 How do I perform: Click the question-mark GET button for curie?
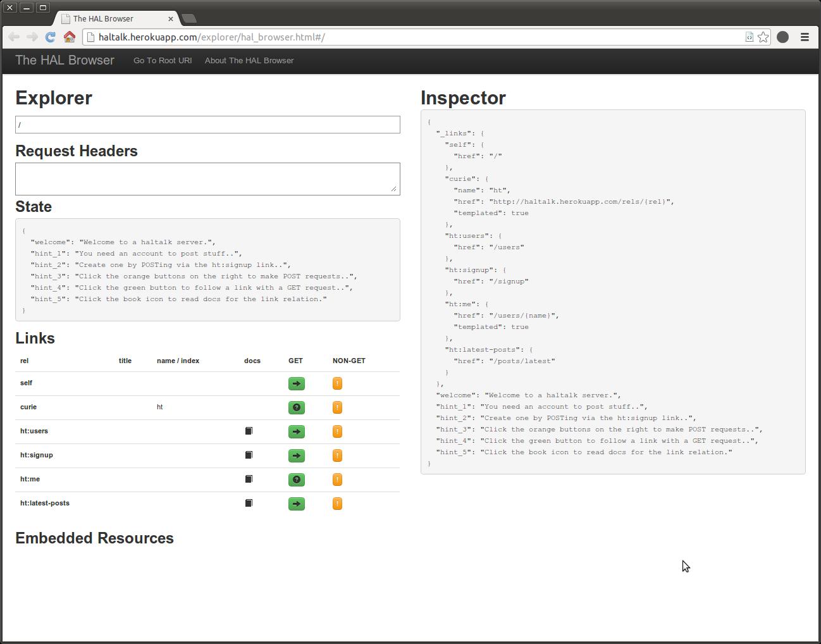tap(296, 407)
